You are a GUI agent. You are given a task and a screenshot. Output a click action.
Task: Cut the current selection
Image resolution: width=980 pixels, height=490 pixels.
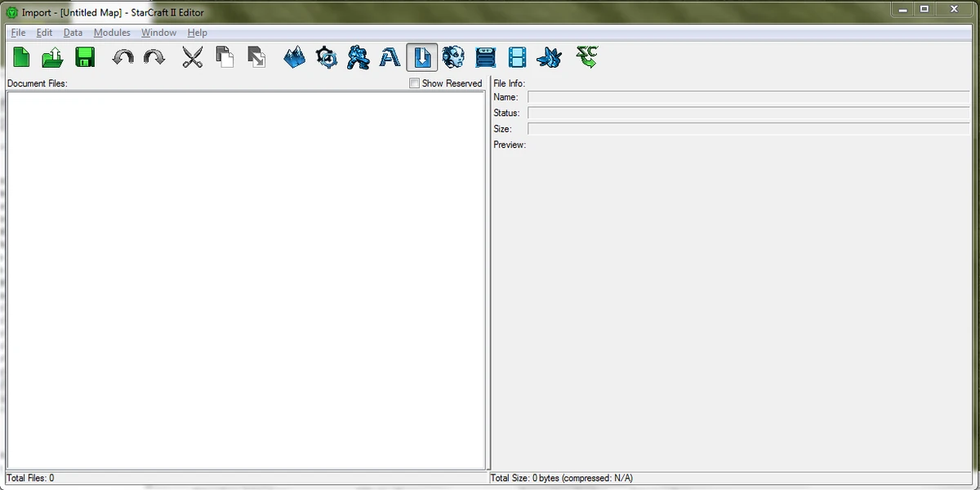[192, 57]
